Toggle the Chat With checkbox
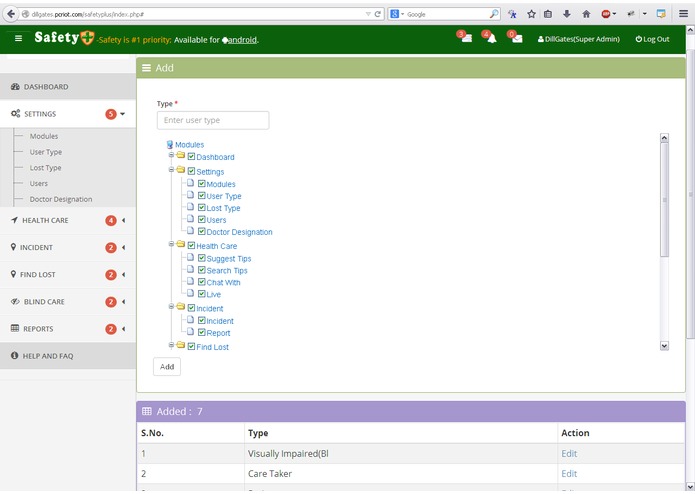695x494 pixels. [202, 282]
